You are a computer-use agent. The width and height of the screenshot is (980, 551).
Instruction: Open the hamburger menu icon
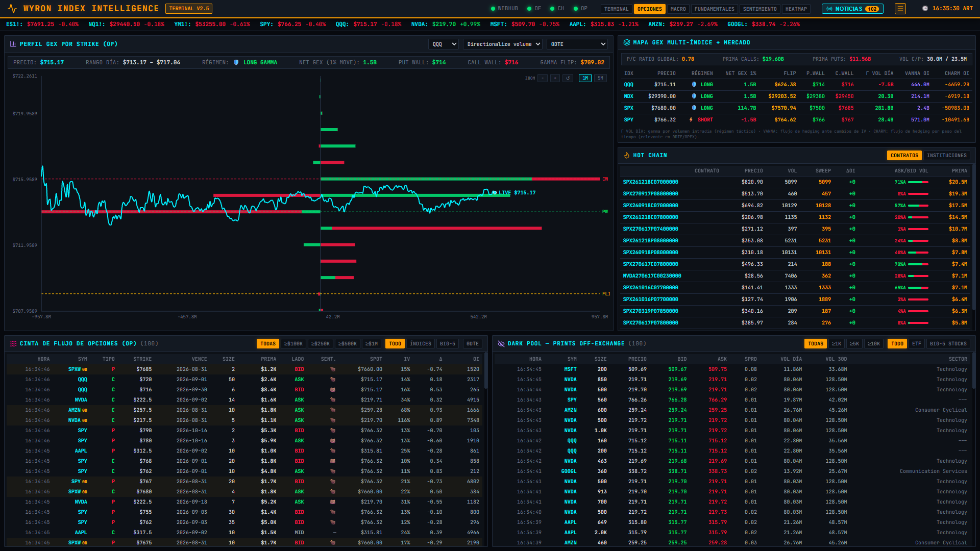(900, 9)
